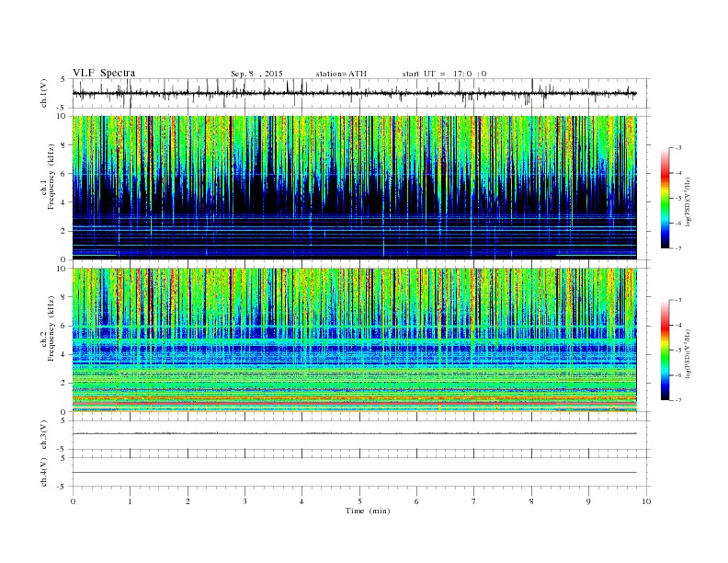Click the '10' tick on the time axis
This screenshot has height=563, width=728.
646,501
